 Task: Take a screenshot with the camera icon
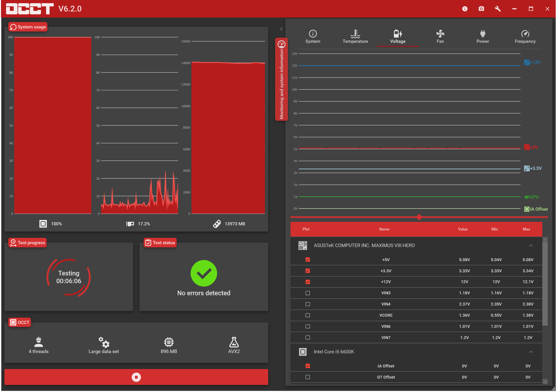tap(481, 9)
